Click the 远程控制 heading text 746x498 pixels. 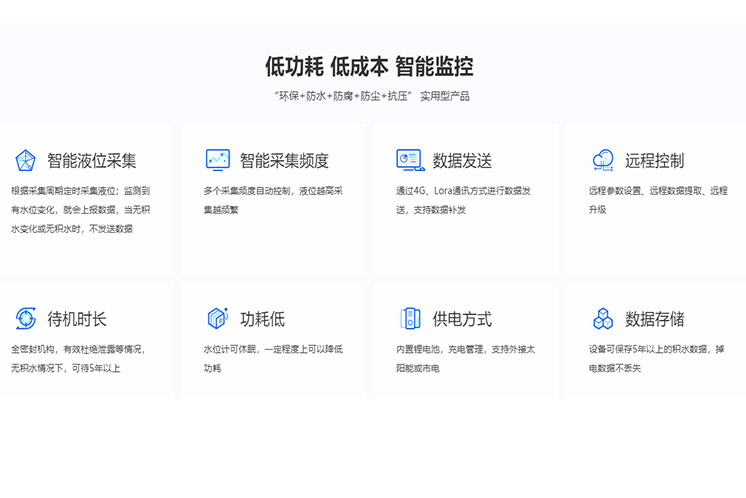[654, 161]
